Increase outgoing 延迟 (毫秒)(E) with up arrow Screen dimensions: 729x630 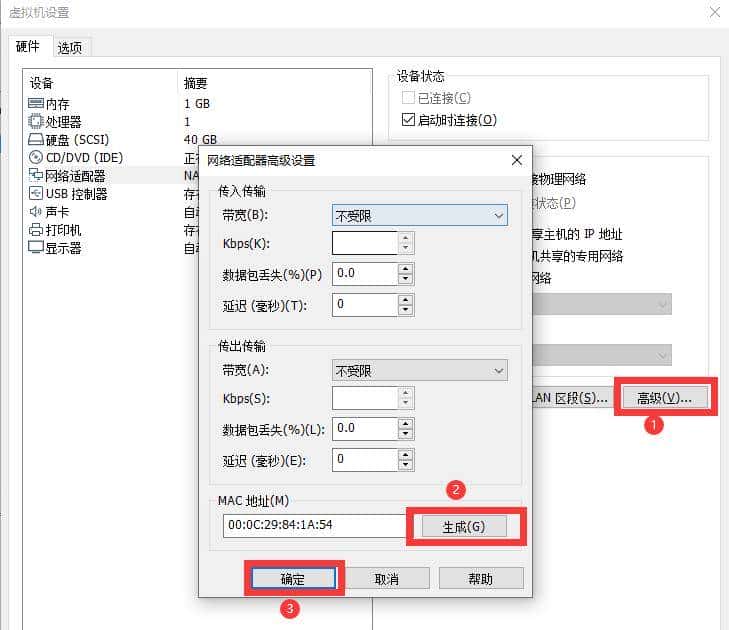click(x=406, y=454)
